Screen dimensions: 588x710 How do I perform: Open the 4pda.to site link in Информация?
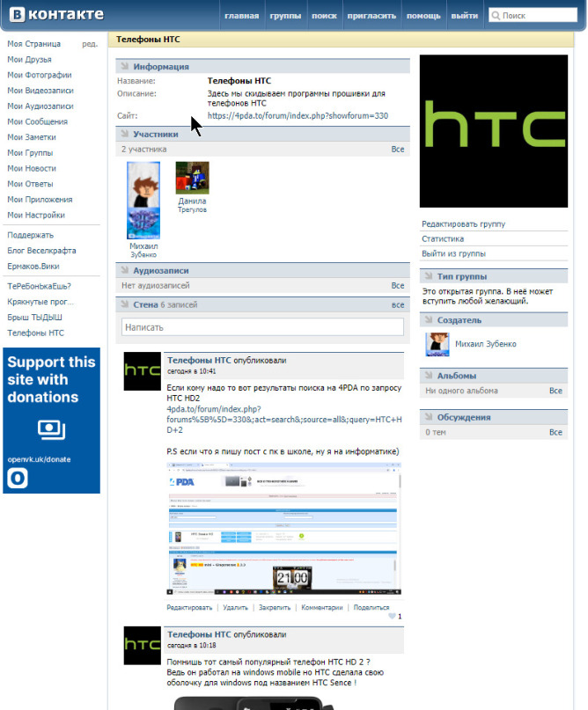pyautogui.click(x=298, y=115)
